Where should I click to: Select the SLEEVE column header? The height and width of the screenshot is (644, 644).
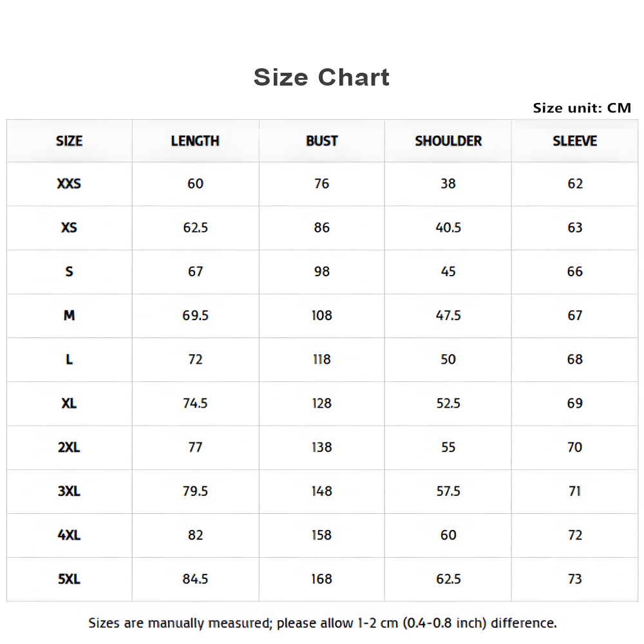(574, 141)
